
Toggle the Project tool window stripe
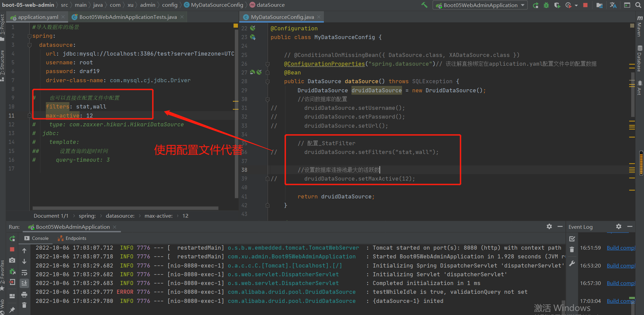click(2, 27)
